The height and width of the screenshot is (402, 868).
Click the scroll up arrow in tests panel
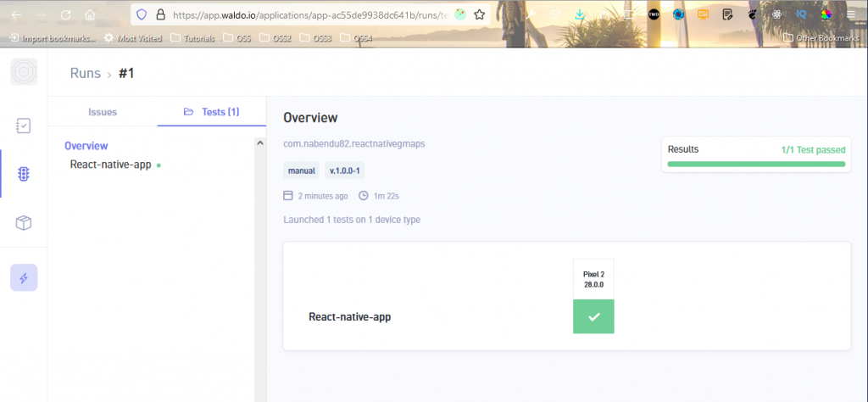tap(259, 142)
